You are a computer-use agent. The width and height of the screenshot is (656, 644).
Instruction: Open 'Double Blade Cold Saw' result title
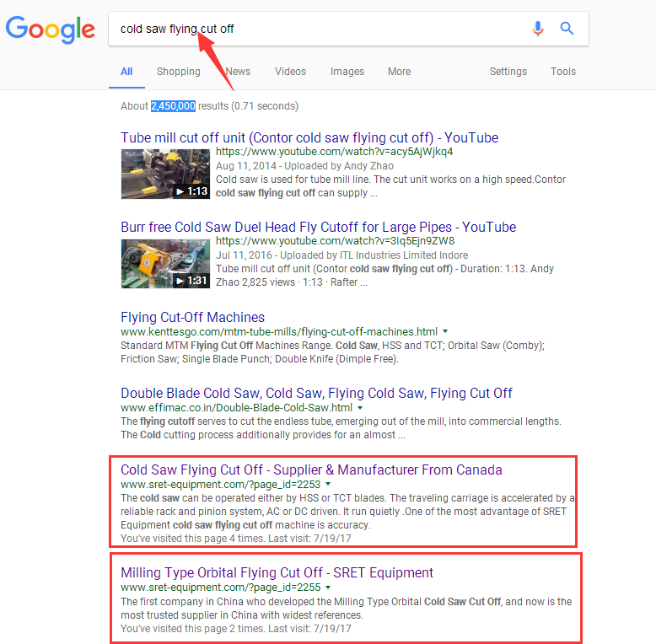316,393
